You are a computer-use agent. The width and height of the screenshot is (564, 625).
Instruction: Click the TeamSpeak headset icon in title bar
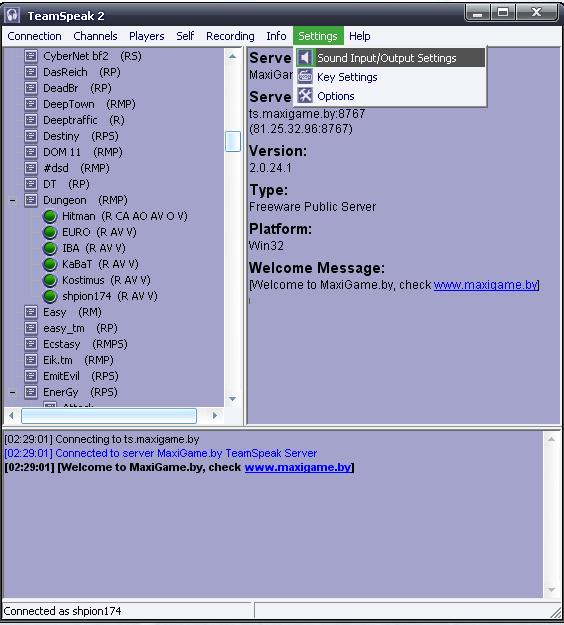(12, 15)
